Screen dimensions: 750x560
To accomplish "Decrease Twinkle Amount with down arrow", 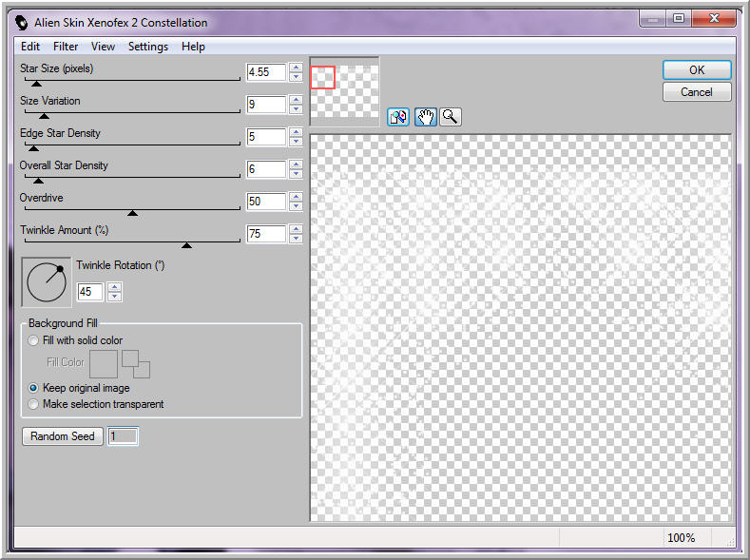I will pos(296,238).
